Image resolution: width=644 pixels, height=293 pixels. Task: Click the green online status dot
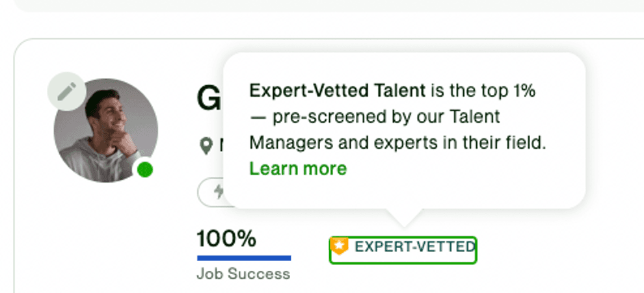pos(144,170)
